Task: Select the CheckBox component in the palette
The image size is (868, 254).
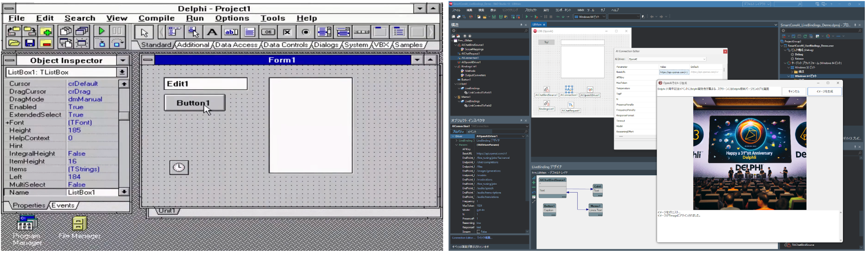Action: click(x=287, y=32)
